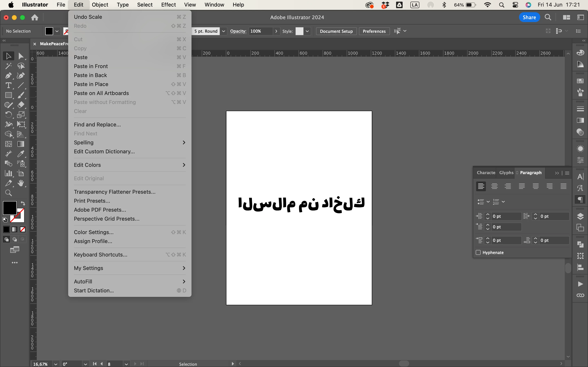Select the Zoom tool

(8, 193)
